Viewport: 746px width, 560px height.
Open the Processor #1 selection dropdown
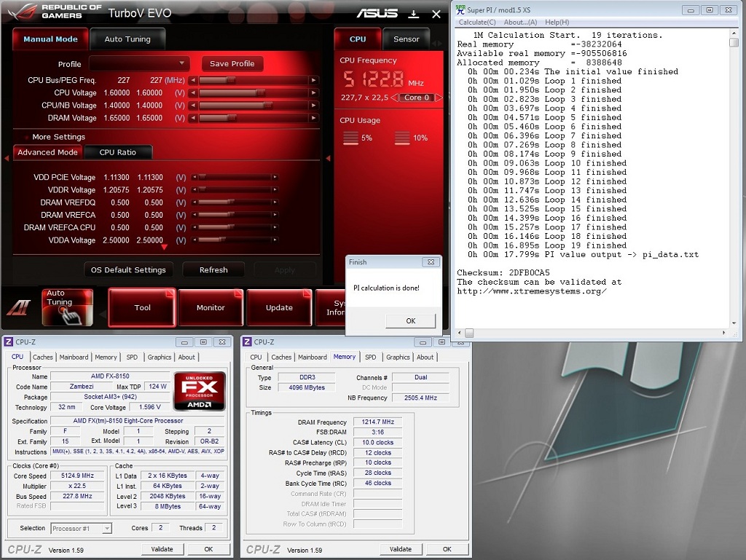point(82,528)
